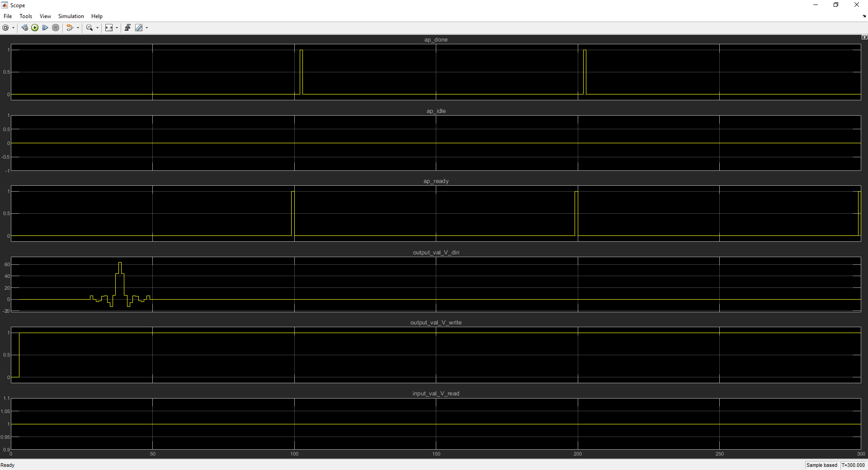Click the ap_idle plot title

click(436, 111)
